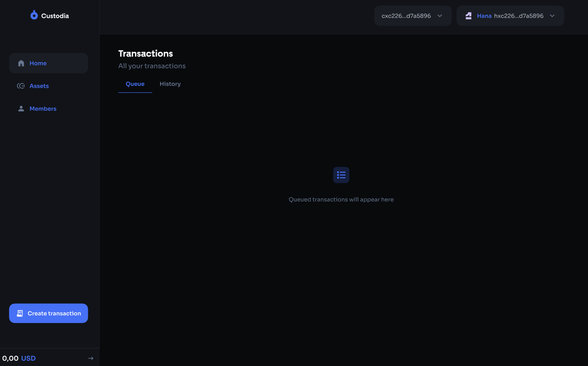This screenshot has width=588, height=366.
Task: Click the Hana hxc226...d7a5896 wallet label
Action: (510, 16)
